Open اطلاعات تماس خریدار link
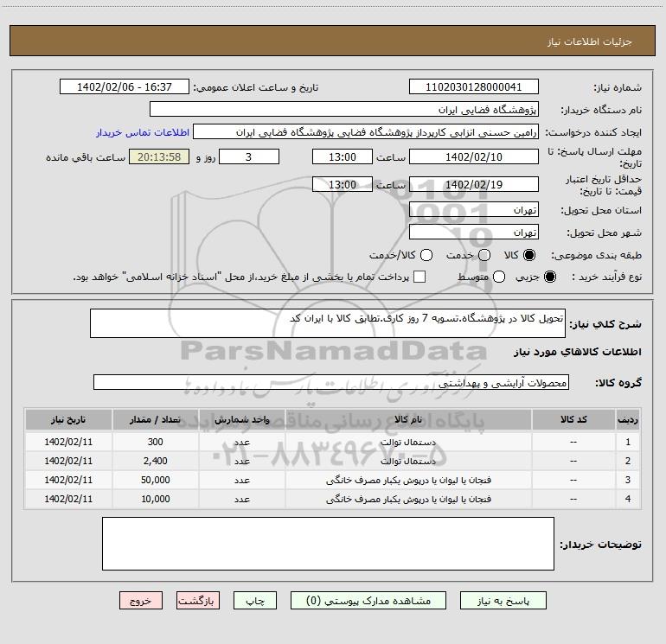The height and width of the screenshot is (644, 666). (x=143, y=132)
